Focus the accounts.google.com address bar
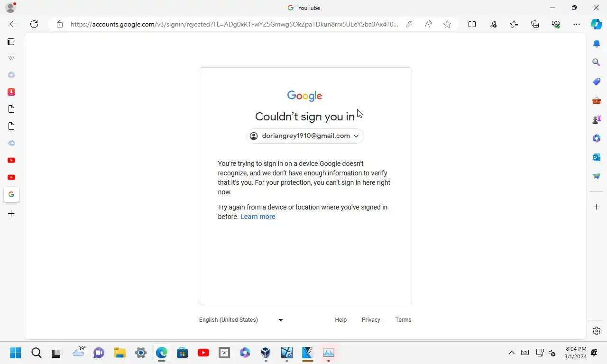The width and height of the screenshot is (607, 364). [x=234, y=24]
